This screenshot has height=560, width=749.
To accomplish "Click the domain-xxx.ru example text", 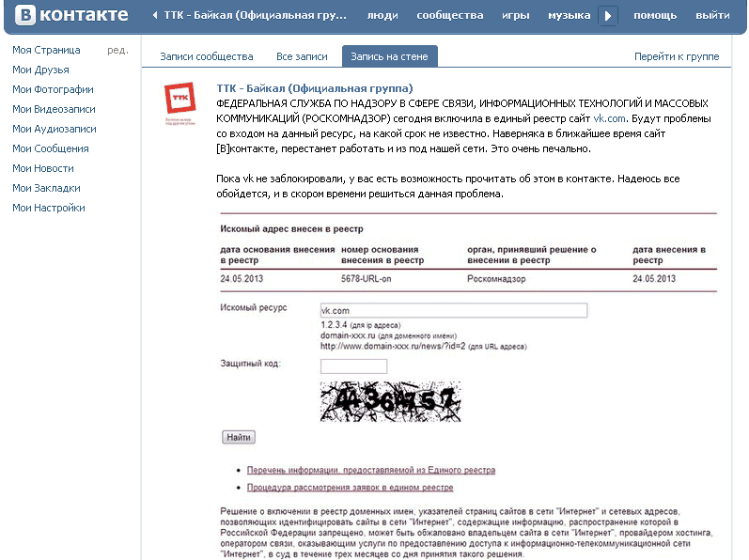I will [x=348, y=335].
